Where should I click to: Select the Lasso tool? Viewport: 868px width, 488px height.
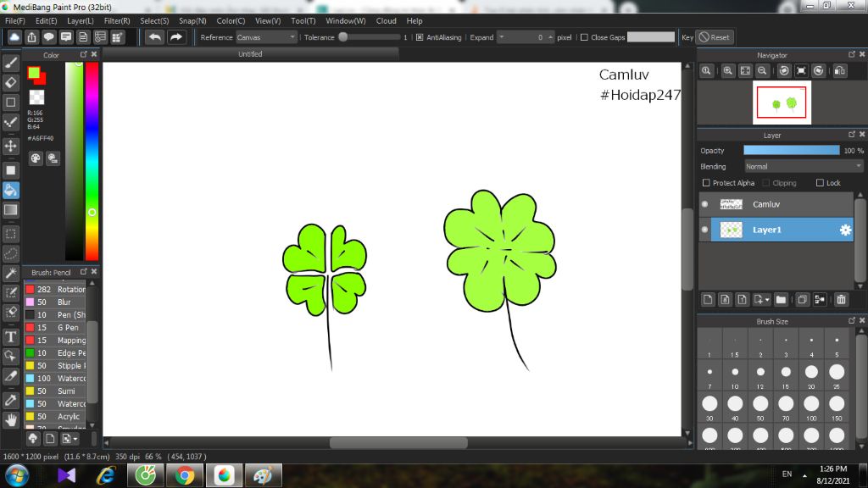(10, 254)
